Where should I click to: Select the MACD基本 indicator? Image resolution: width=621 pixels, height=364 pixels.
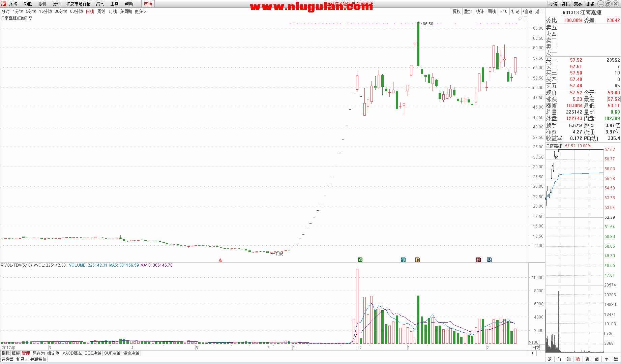[72, 353]
